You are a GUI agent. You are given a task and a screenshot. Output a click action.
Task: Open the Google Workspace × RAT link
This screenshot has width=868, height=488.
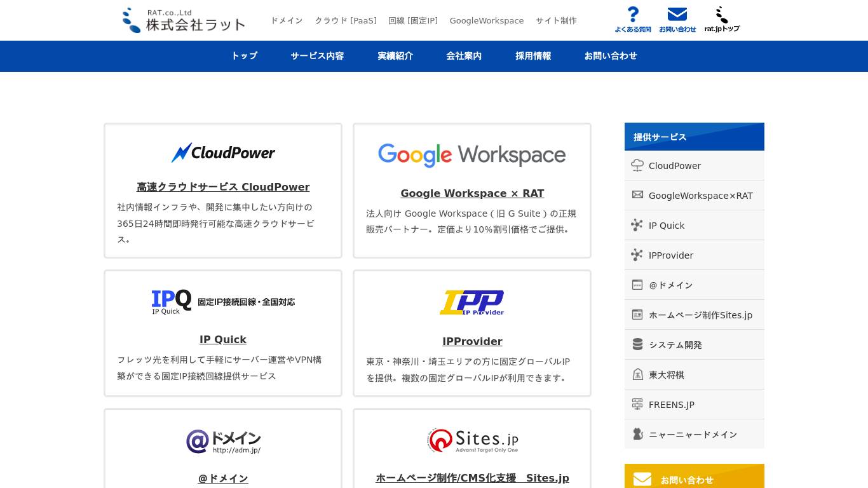(472, 193)
